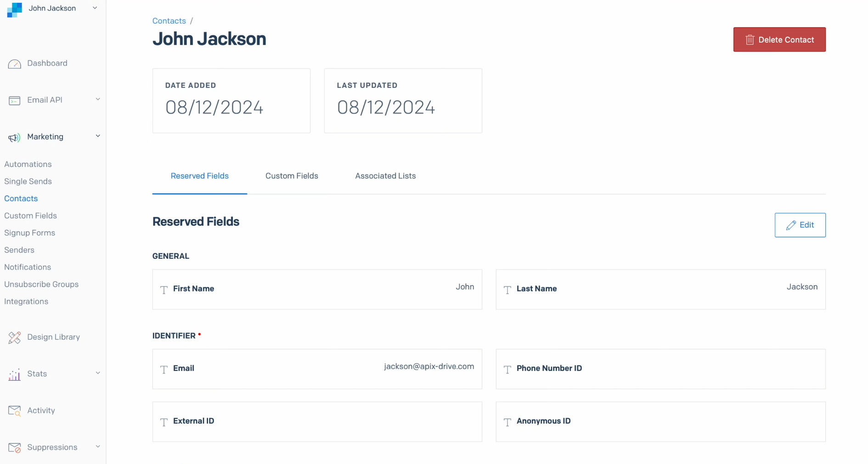Open Single Sends in sidebar
The height and width of the screenshot is (464, 868).
(28, 181)
